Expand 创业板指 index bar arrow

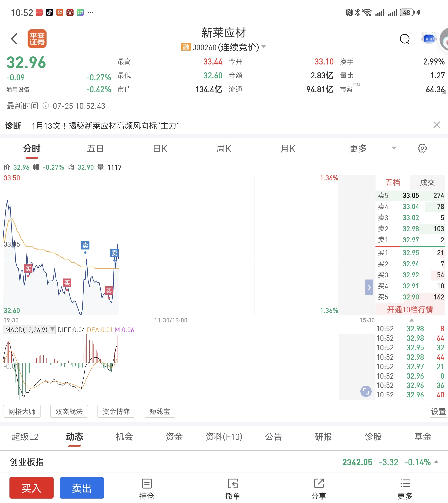click(x=437, y=462)
